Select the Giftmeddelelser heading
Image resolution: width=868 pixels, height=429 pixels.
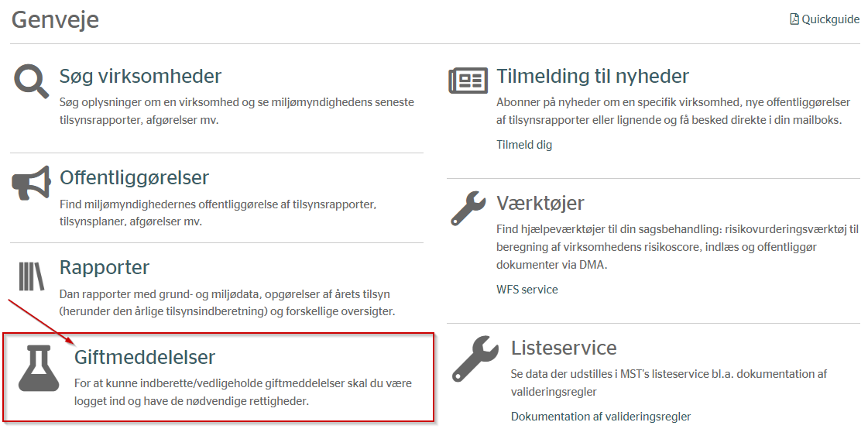(x=144, y=357)
